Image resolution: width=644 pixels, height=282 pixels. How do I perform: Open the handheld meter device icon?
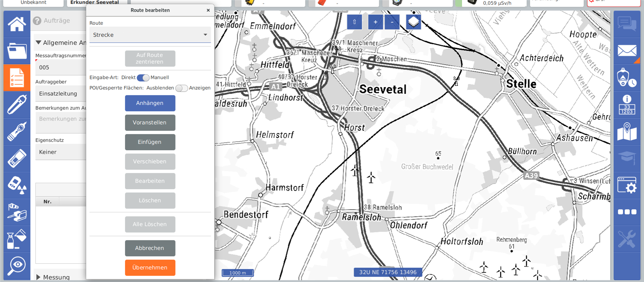coord(17,158)
